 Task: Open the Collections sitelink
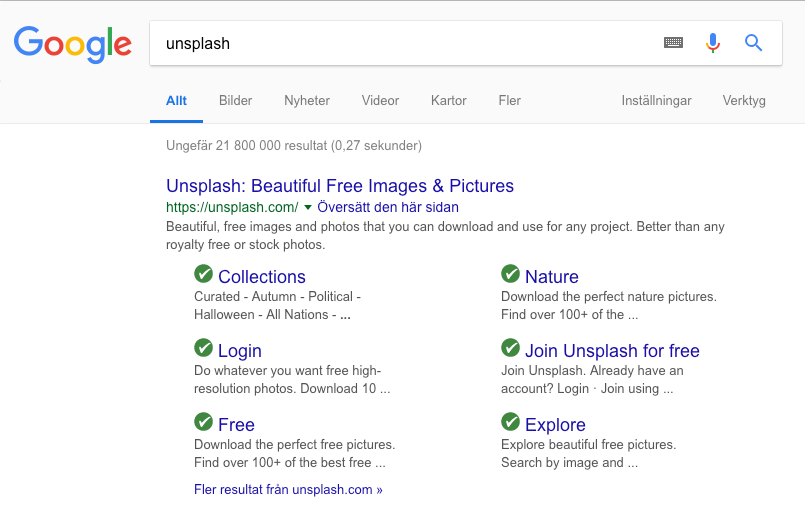(x=262, y=277)
